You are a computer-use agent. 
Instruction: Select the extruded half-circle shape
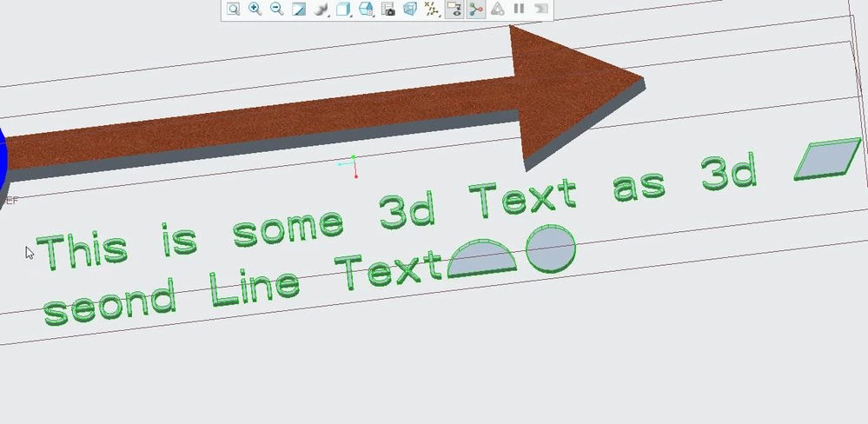tap(481, 259)
